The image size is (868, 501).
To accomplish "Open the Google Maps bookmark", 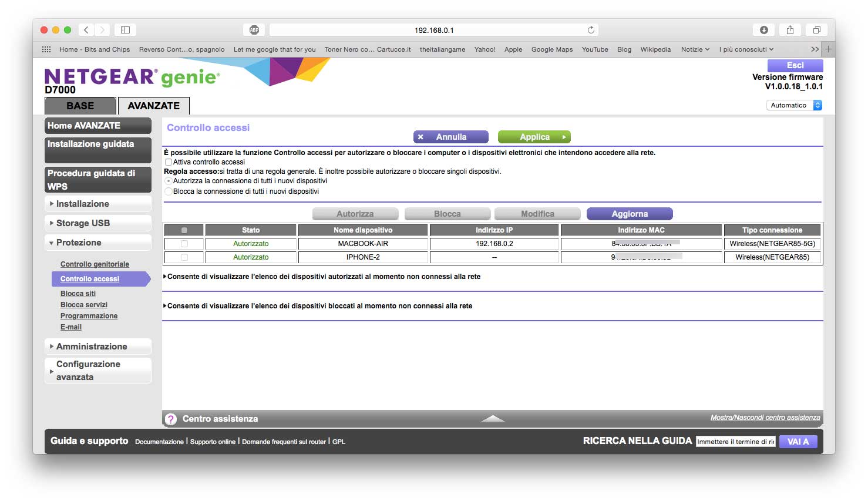I will click(552, 49).
